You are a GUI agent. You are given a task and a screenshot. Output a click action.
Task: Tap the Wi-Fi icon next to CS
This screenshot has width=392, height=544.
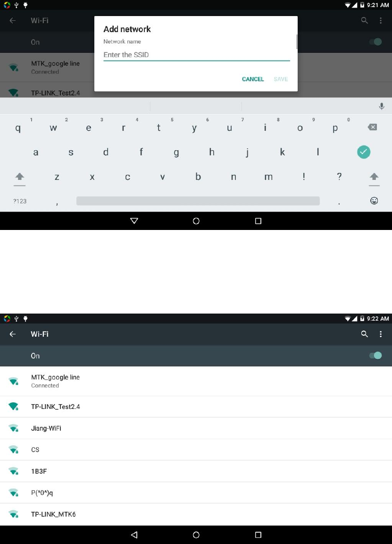(x=14, y=450)
